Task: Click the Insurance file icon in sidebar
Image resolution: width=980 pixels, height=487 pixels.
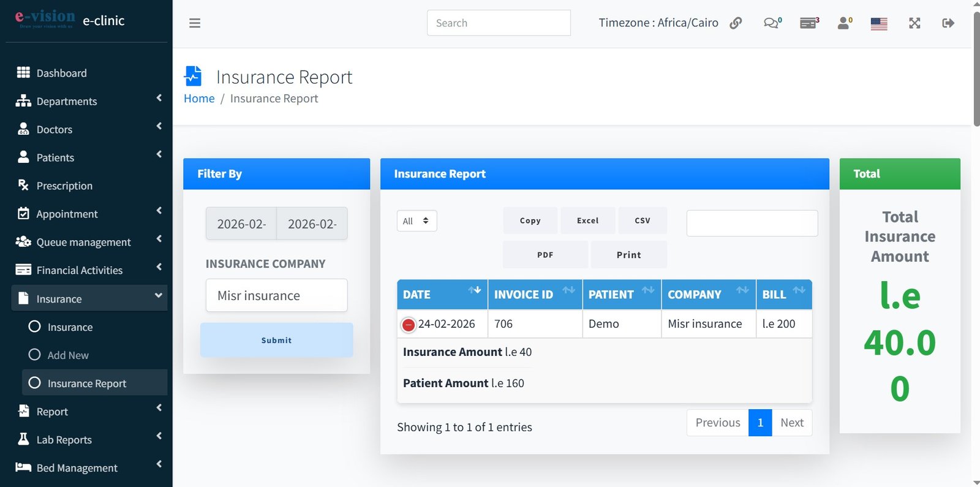Action: (23, 298)
